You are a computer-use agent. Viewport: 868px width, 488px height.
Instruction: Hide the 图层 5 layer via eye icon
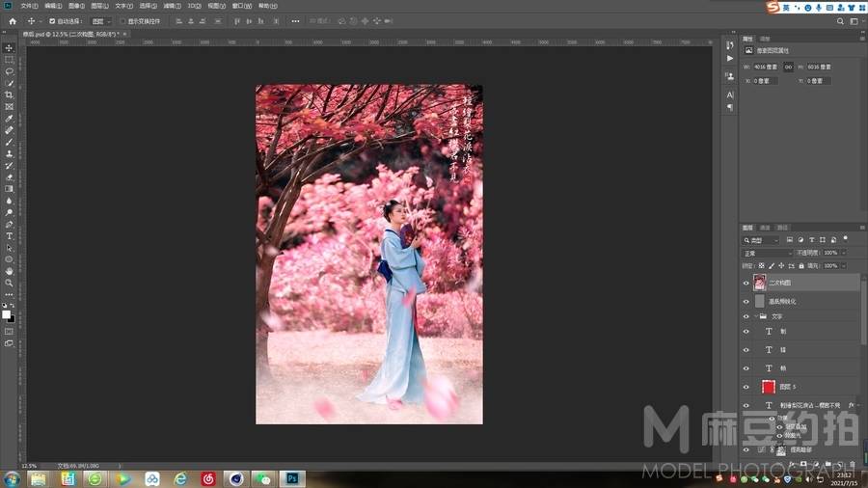click(x=746, y=387)
